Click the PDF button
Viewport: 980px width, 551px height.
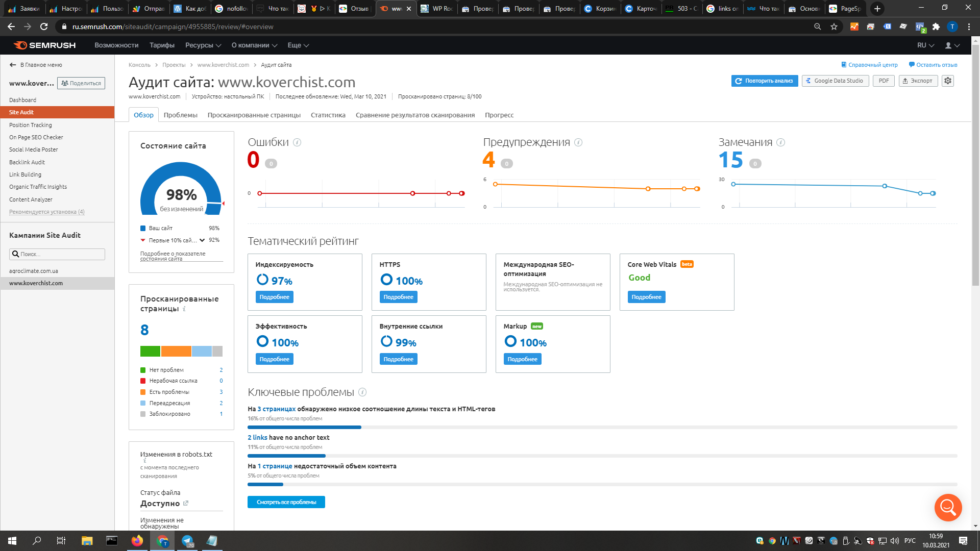click(884, 81)
